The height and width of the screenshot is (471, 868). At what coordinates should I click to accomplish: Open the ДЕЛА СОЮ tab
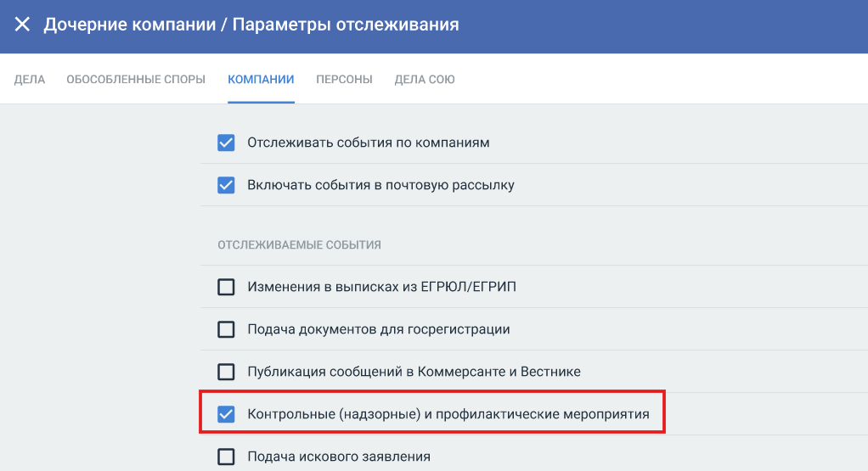(x=425, y=80)
